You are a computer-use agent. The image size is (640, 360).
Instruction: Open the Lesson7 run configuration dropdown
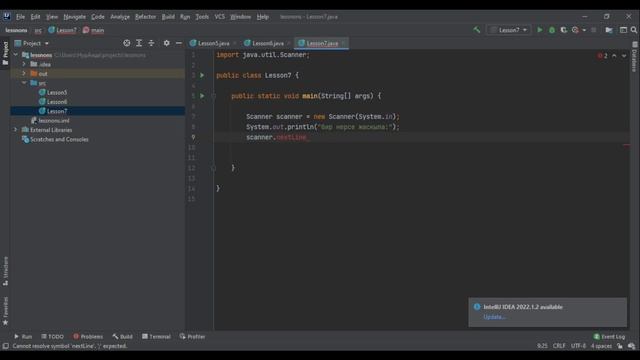509,30
